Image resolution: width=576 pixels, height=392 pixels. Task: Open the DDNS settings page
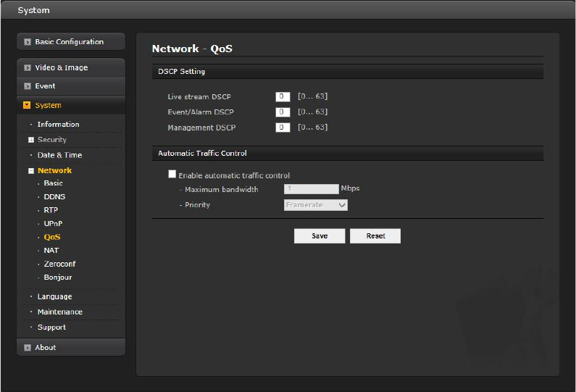click(54, 196)
